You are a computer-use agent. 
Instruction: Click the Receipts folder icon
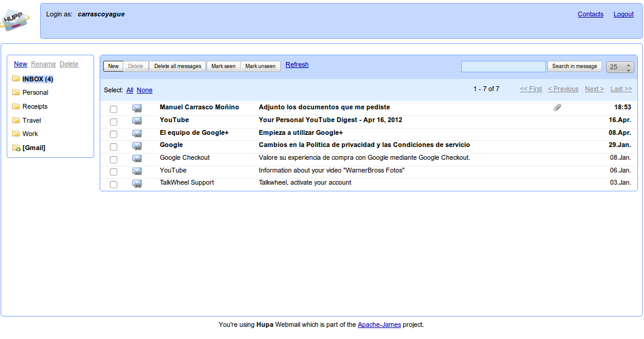click(x=16, y=106)
